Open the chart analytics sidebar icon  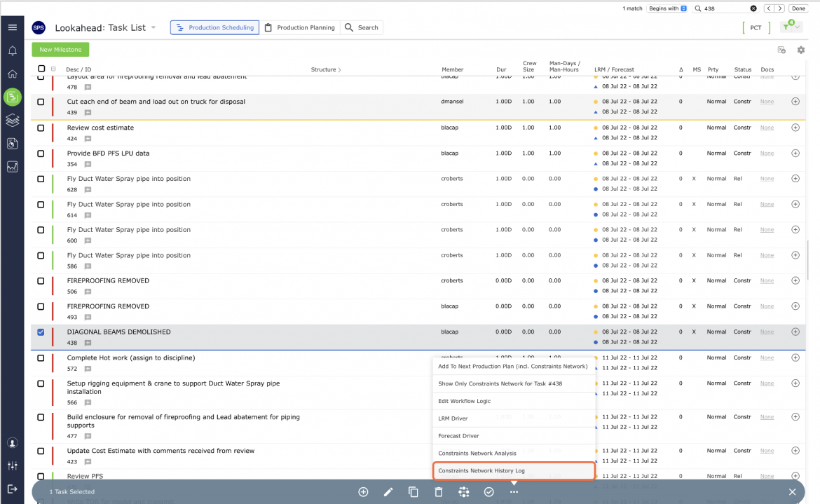pyautogui.click(x=13, y=167)
